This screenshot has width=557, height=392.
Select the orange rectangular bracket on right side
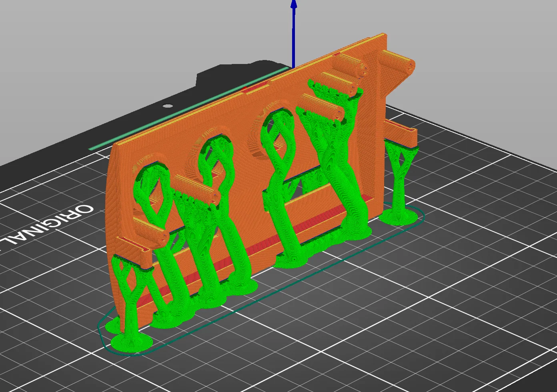click(x=401, y=133)
